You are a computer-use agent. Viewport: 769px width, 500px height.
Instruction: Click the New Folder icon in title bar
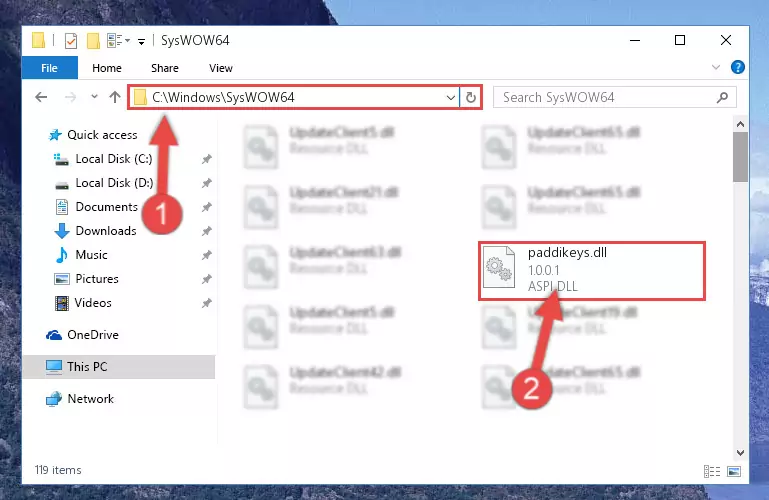point(93,41)
